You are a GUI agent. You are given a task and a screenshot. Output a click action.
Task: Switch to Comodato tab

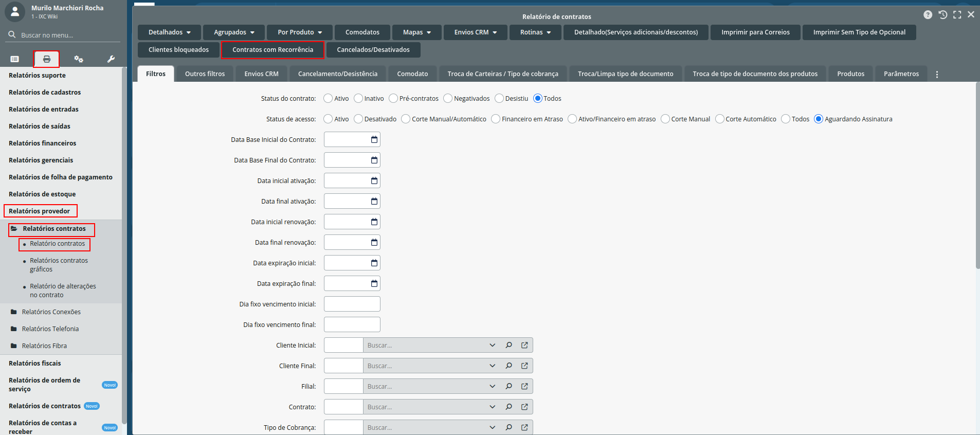pyautogui.click(x=412, y=74)
